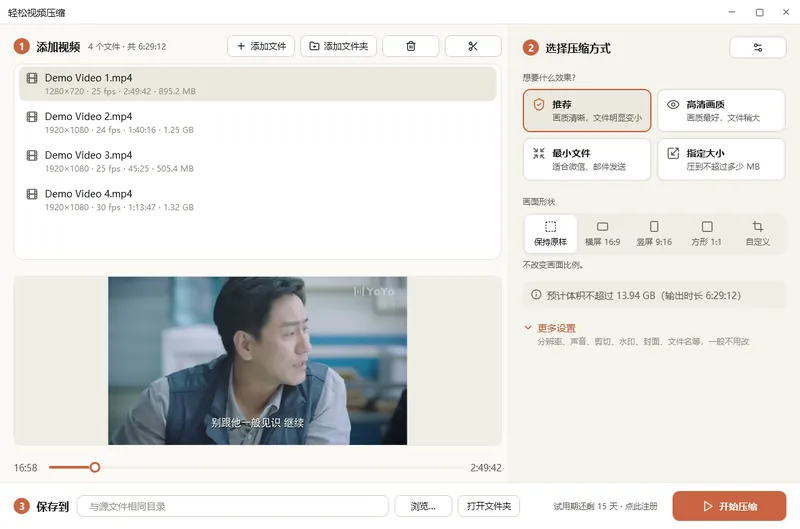The width and height of the screenshot is (800, 529).
Task: Click the landscape rectangle icon above 横屏 16:9
Action: click(x=603, y=226)
